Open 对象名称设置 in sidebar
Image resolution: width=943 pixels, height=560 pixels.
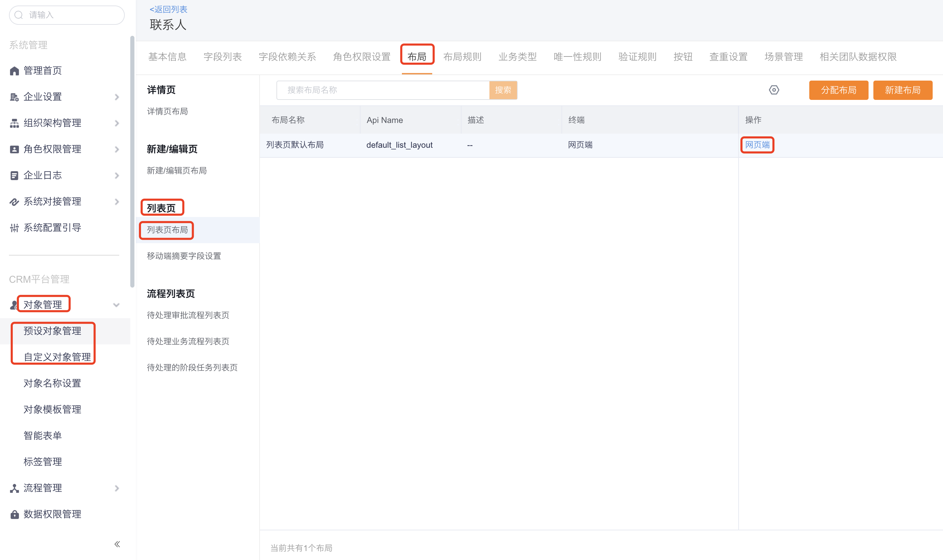(x=52, y=383)
